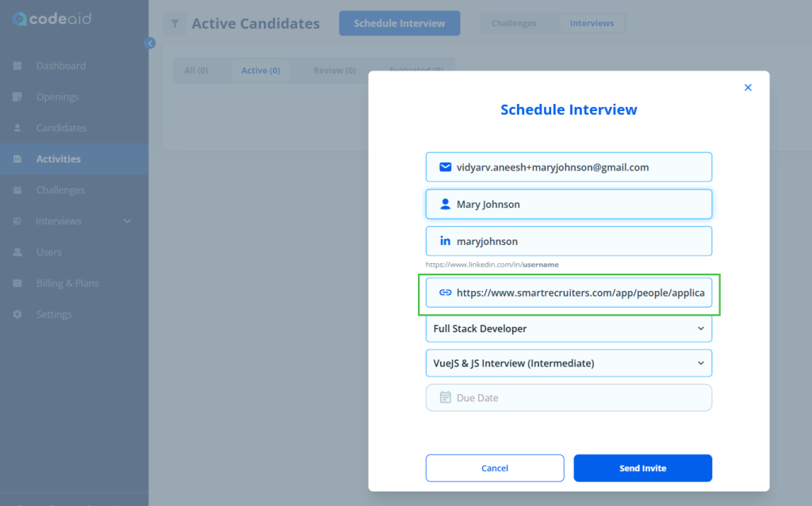The height and width of the screenshot is (506, 812).
Task: Click the envelope icon in email field
Action: click(446, 167)
